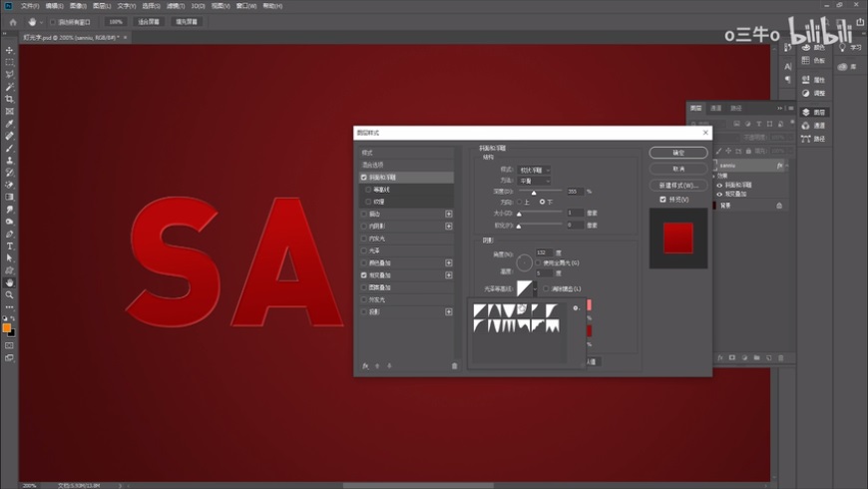Viewport: 868px width, 489px height.
Task: Select the Horizontal Type tool
Action: [10, 245]
